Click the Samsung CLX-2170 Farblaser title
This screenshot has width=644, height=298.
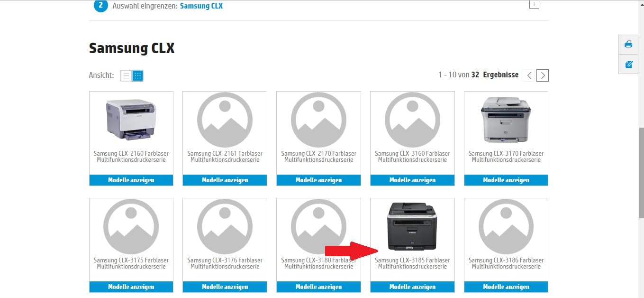(319, 157)
